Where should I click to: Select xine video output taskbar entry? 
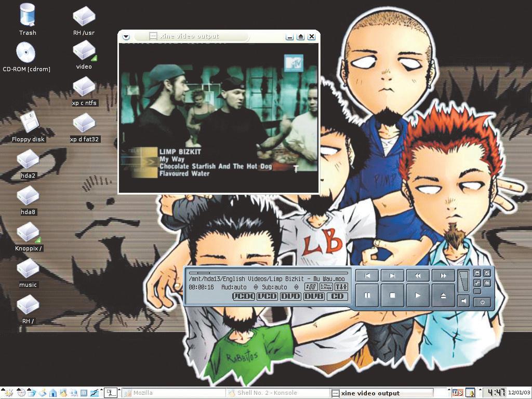pos(382,393)
